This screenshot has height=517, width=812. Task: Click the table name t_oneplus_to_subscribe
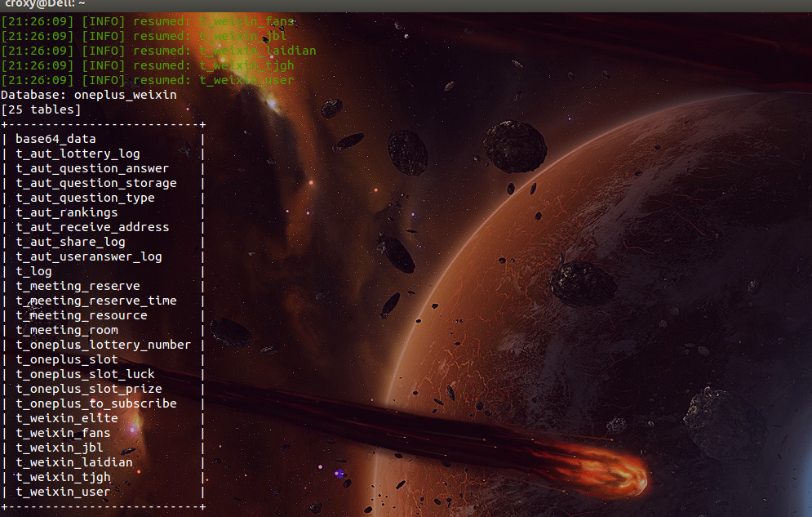click(x=95, y=403)
